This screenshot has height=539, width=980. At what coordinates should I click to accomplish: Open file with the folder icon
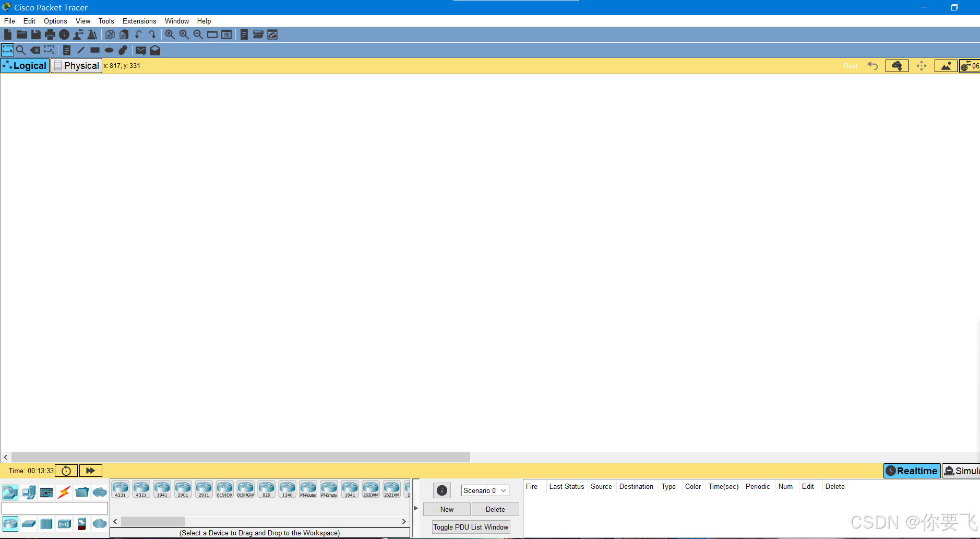click(x=22, y=34)
